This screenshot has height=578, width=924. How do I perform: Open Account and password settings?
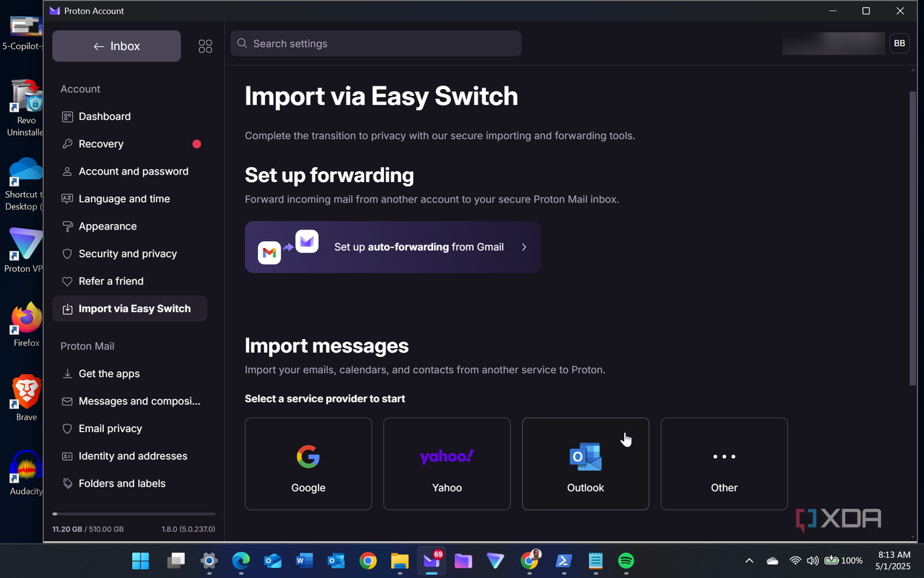(x=130, y=171)
